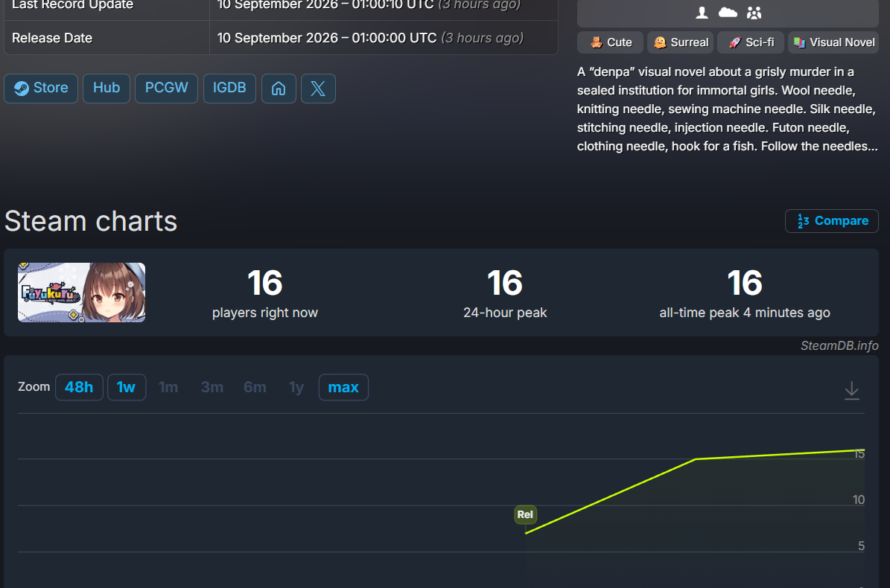Open the PCGW link button
This screenshot has height=588, width=890.
tap(166, 89)
